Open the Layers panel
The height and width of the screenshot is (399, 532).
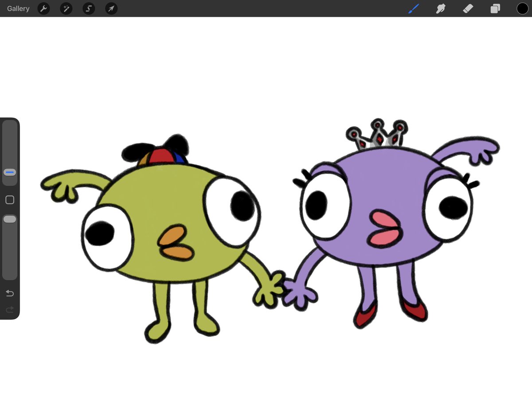[x=495, y=8]
